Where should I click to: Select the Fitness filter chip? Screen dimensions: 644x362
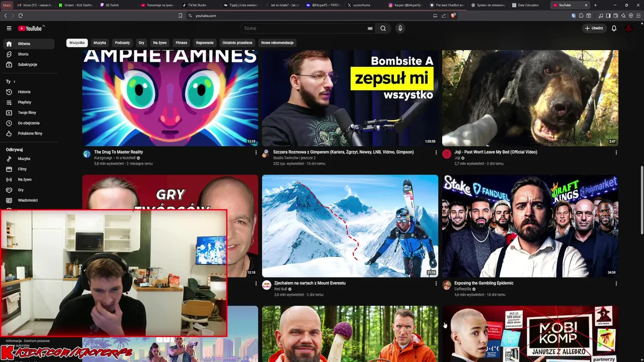coord(181,43)
